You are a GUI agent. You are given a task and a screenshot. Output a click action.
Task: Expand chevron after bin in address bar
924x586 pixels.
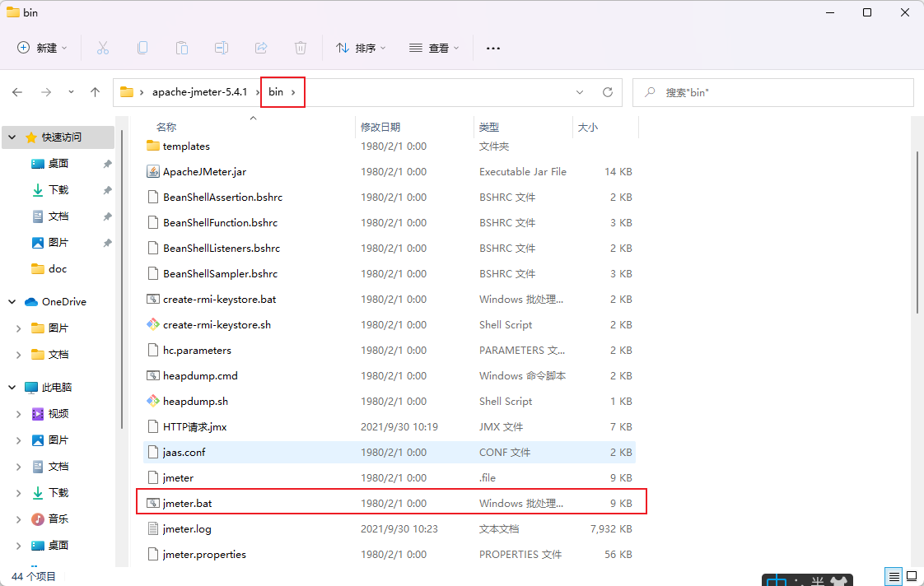293,92
